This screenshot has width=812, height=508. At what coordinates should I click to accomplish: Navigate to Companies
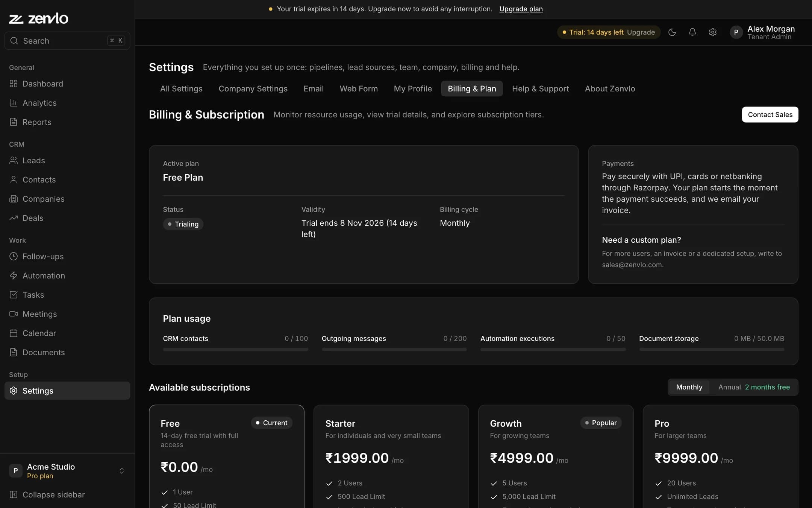click(67, 199)
